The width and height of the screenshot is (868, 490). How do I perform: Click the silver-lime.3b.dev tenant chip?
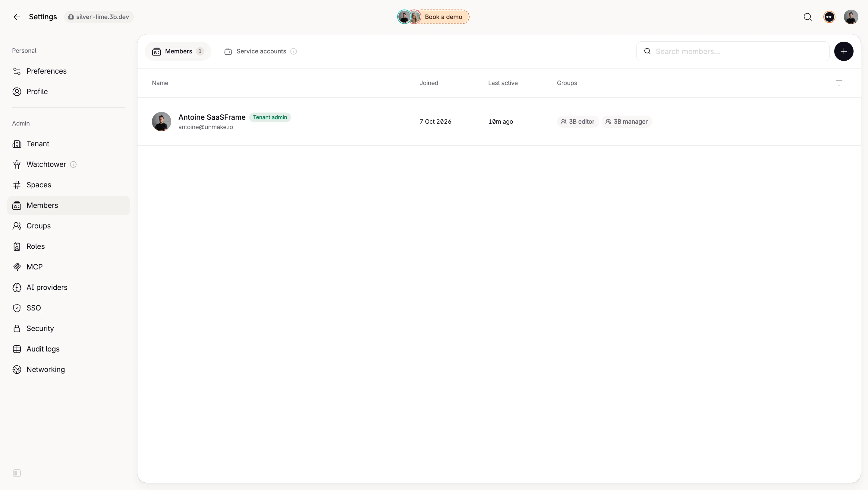99,17
